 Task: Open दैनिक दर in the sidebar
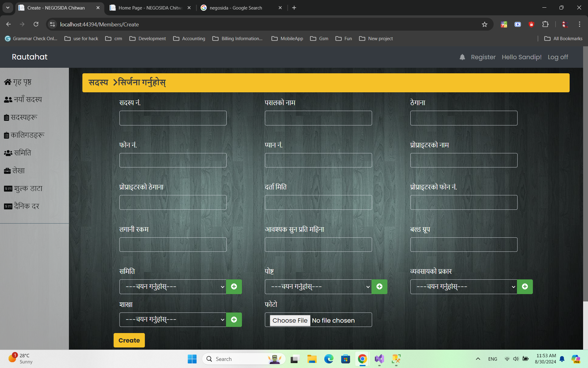point(22,206)
